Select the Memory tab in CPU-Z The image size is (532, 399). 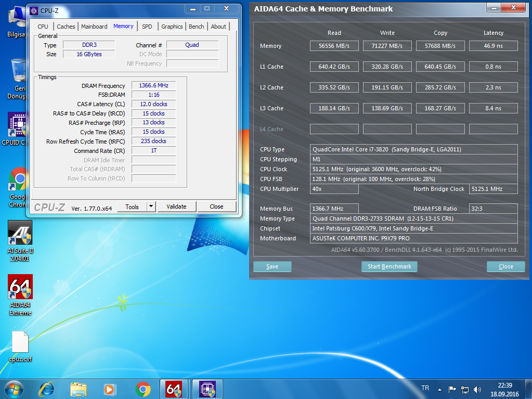tap(123, 26)
